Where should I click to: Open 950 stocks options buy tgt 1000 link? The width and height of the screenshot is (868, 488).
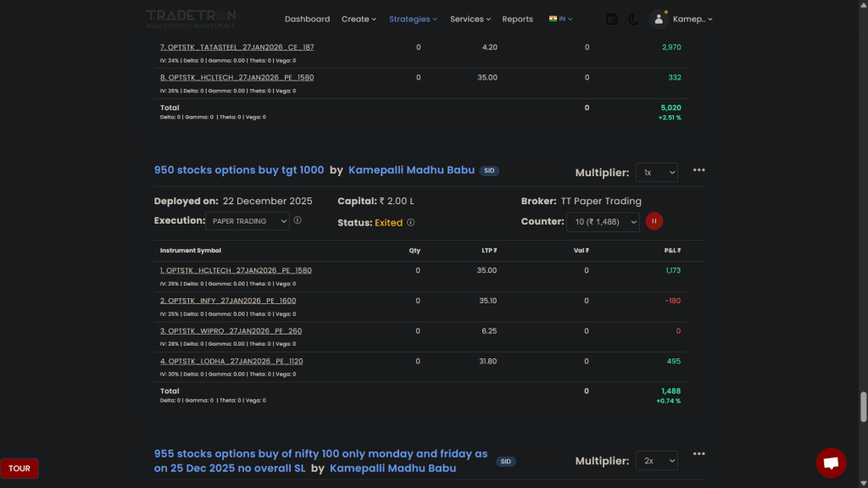pyautogui.click(x=239, y=170)
